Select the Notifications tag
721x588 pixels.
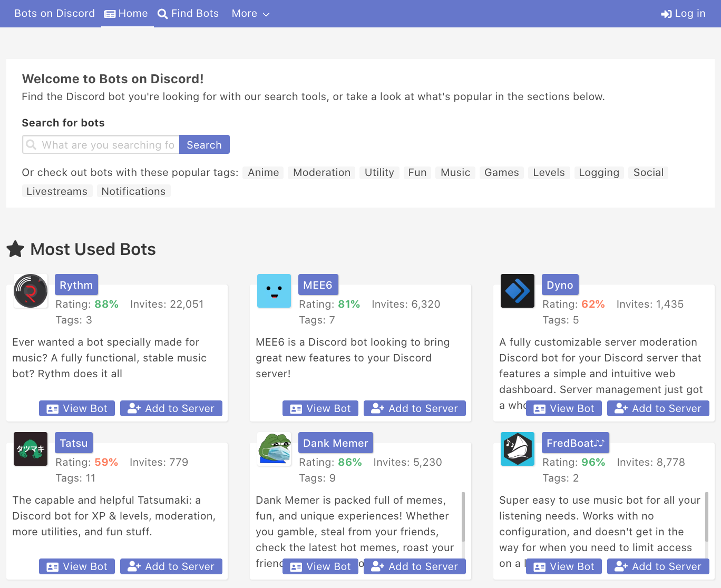[133, 191]
